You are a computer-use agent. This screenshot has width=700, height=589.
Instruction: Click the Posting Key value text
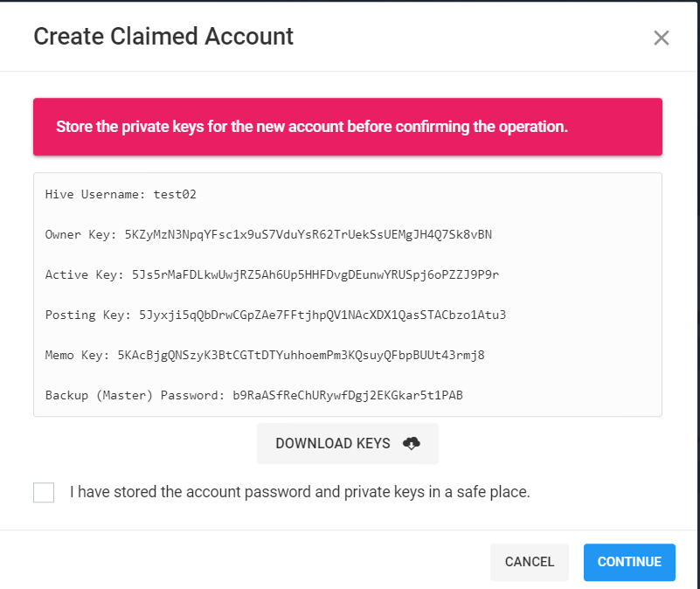322,315
